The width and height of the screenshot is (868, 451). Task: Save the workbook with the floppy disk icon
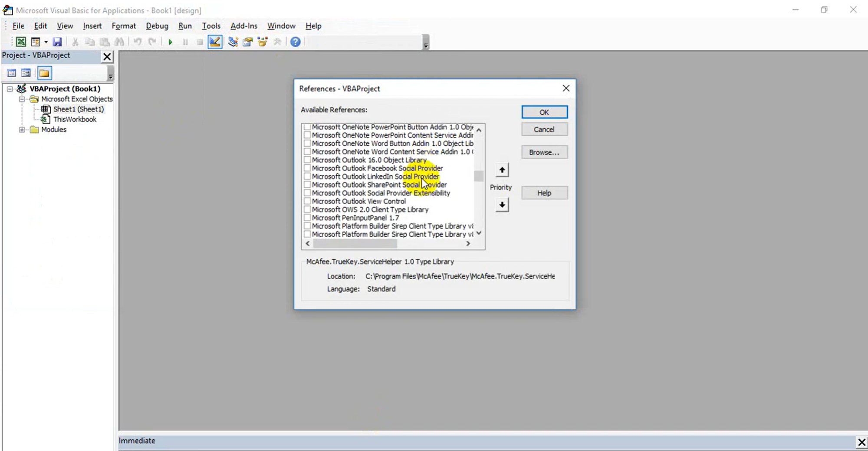point(57,42)
